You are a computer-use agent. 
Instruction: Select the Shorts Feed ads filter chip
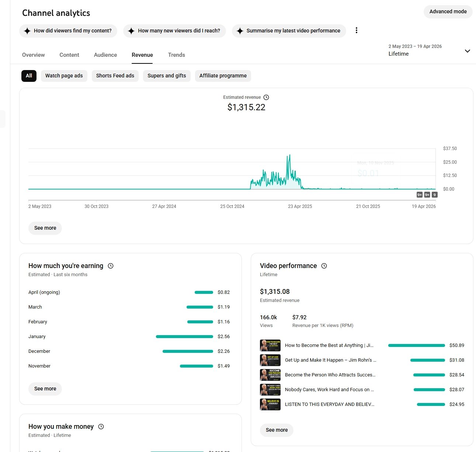click(x=115, y=76)
